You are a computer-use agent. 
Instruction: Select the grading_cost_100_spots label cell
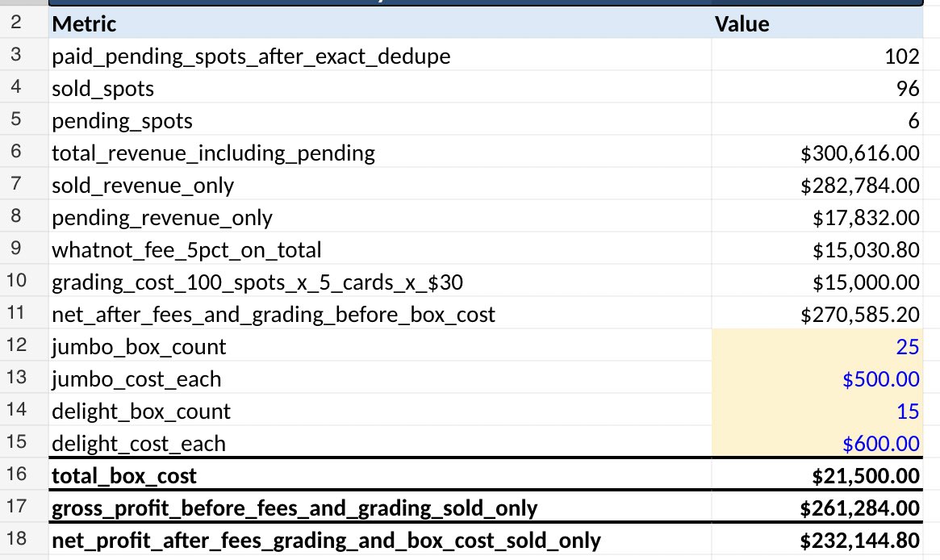tap(380, 281)
